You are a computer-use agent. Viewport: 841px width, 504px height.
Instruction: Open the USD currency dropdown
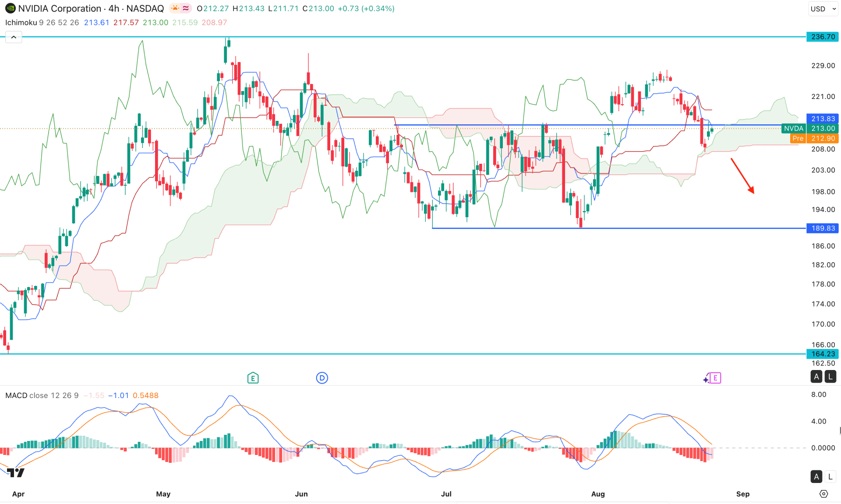(x=823, y=9)
